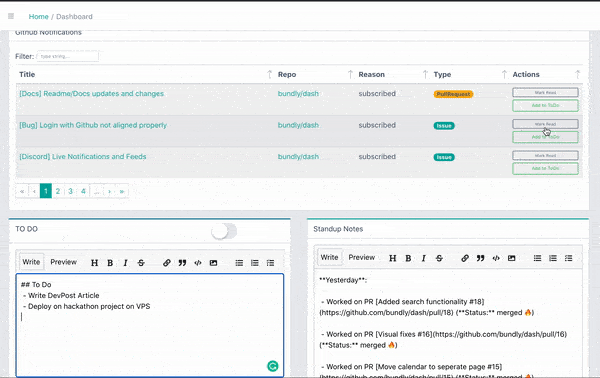Apply italic in TO DO editor
Screen dimensions: 600x378
(125, 263)
